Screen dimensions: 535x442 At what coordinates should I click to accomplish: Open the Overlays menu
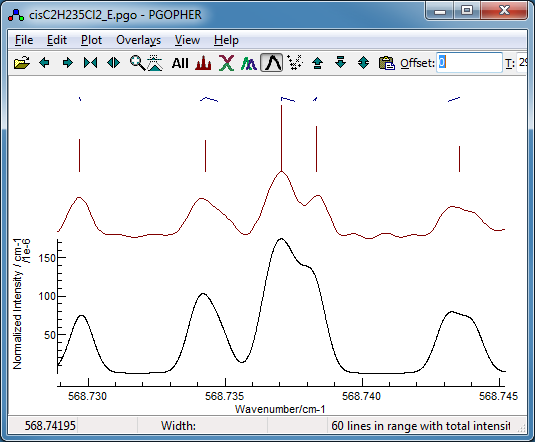[139, 40]
